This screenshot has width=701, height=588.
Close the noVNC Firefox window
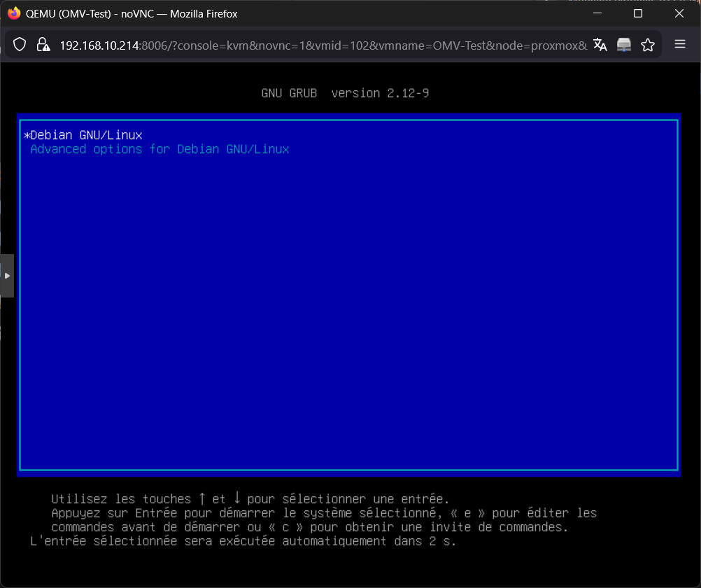coord(679,13)
